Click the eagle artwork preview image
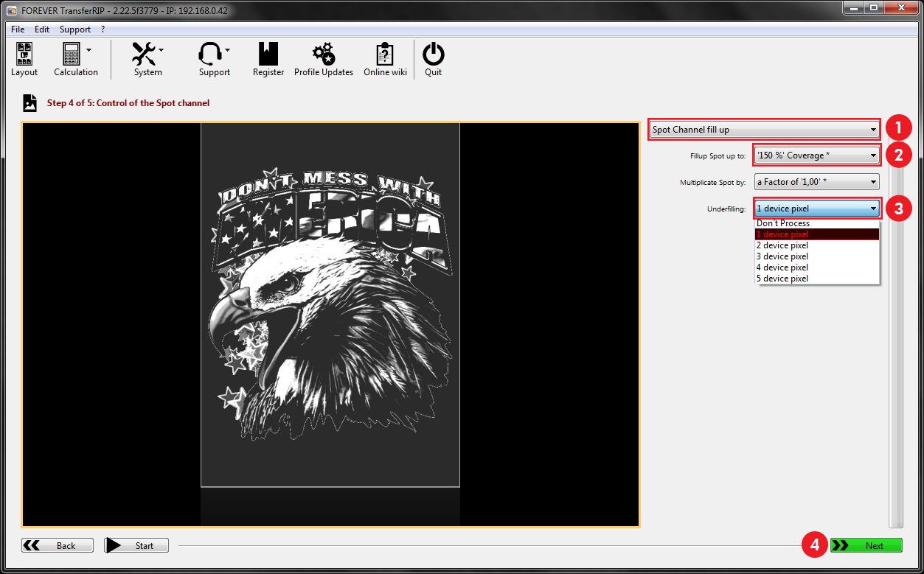Image resolution: width=924 pixels, height=574 pixels. click(x=330, y=305)
